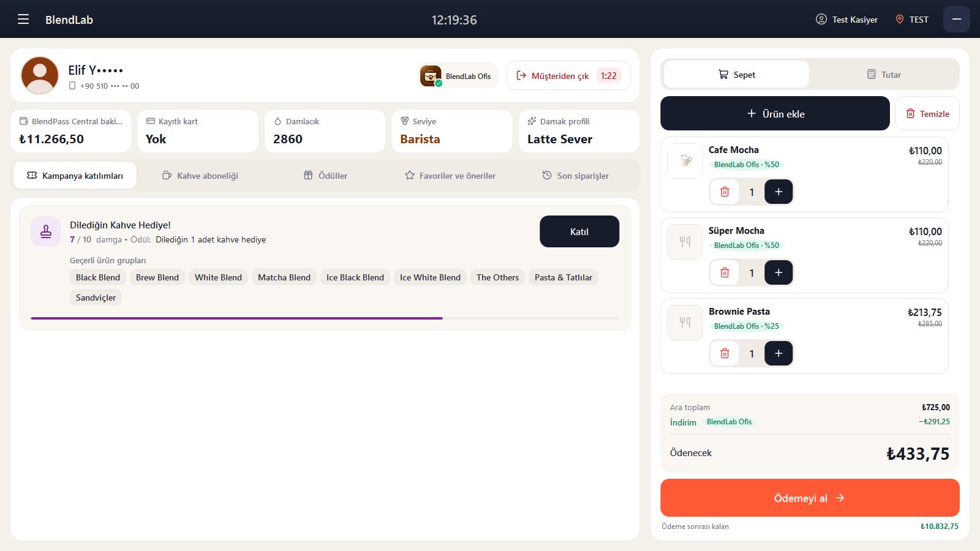Open the hamburger menu

23,19
